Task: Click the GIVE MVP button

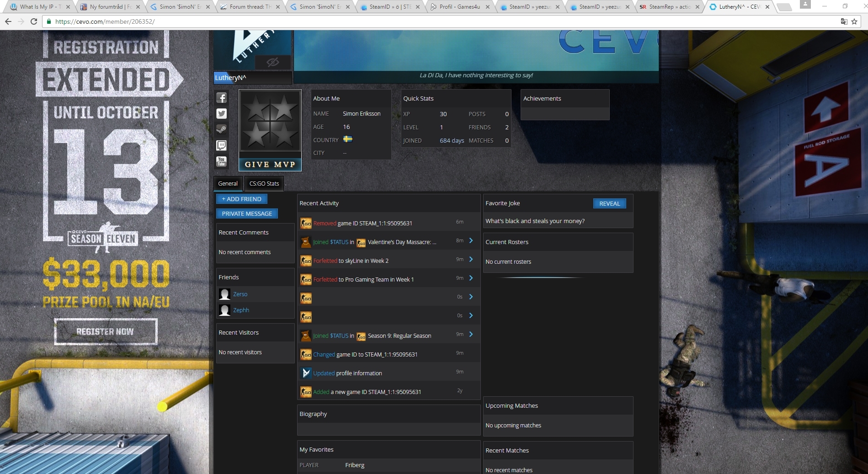Action: point(270,165)
